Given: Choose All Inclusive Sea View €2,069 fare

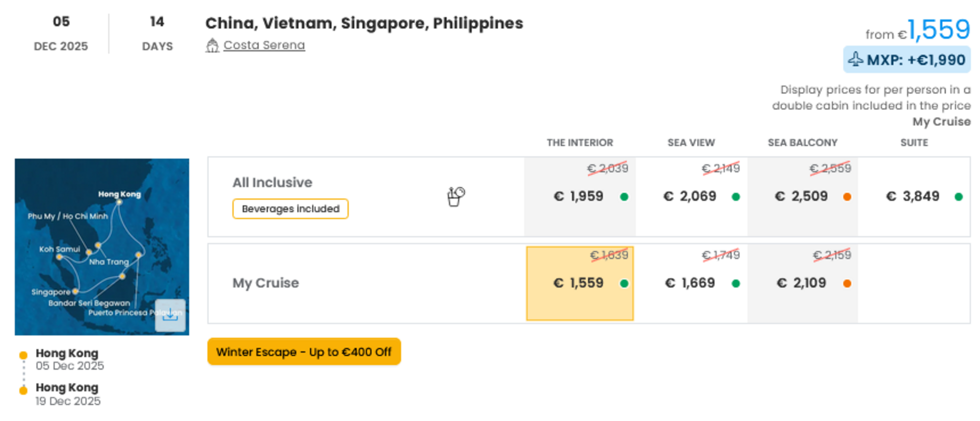Looking at the screenshot, I should [691, 196].
